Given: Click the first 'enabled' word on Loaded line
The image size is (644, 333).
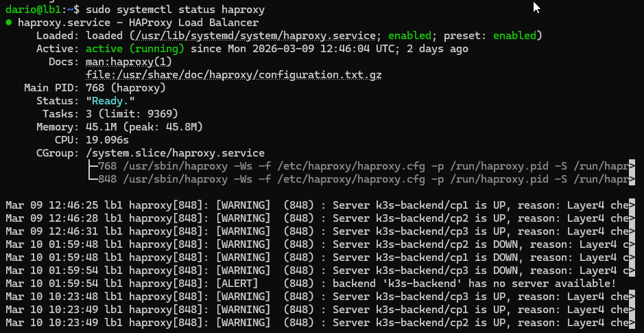Looking at the screenshot, I should [x=409, y=36].
